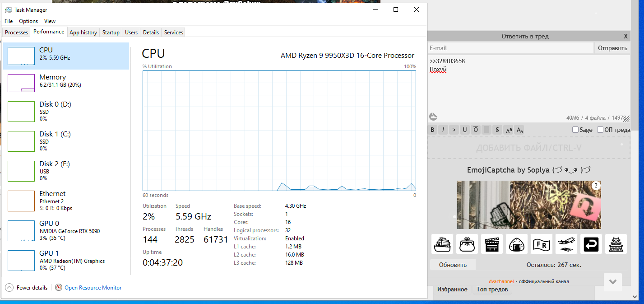Select Ethernet in the performance sidebar
This screenshot has height=304, width=644.
[66, 201]
